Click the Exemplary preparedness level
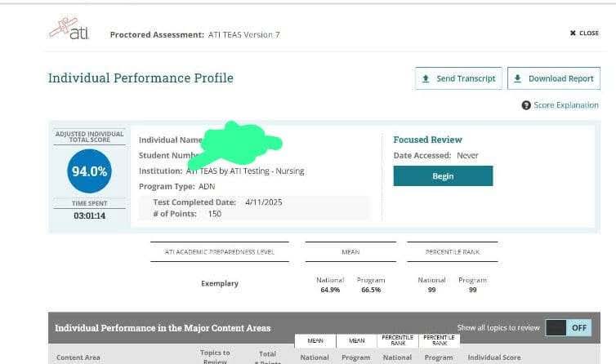 tap(220, 283)
